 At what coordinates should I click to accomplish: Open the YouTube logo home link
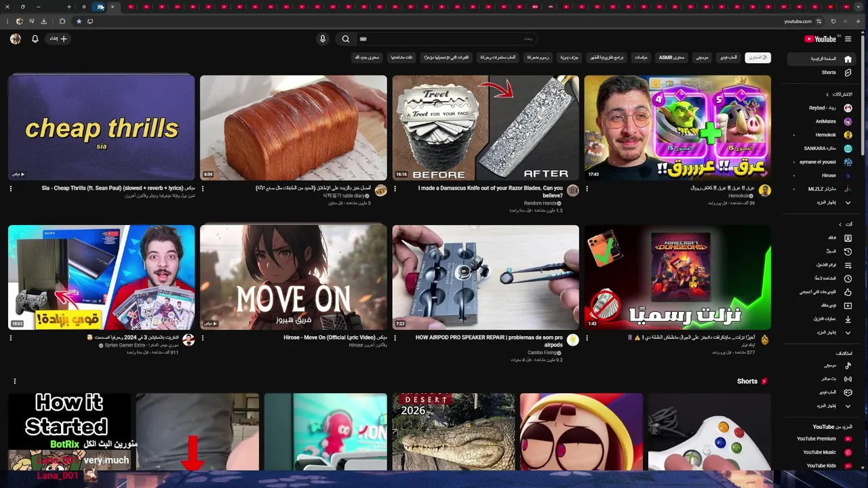click(820, 39)
